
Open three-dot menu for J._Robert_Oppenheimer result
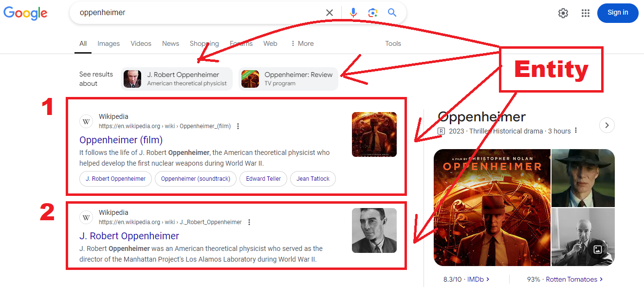[x=249, y=222]
